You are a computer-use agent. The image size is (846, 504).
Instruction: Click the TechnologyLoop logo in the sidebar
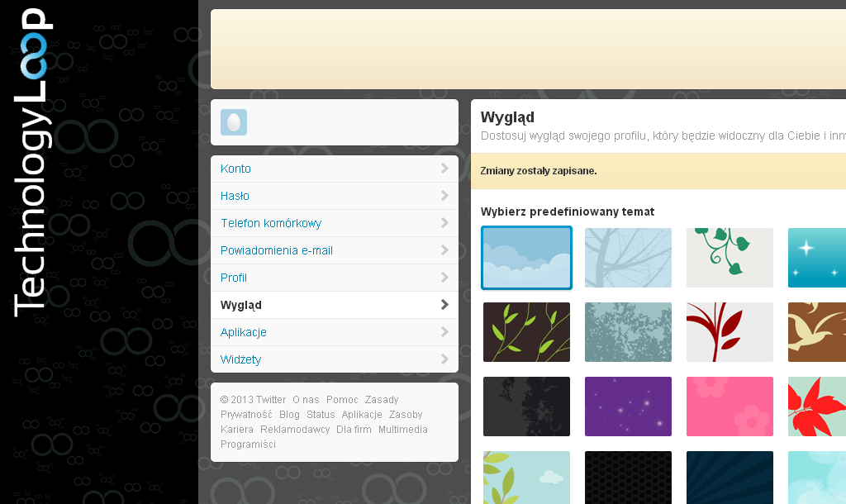(31, 162)
